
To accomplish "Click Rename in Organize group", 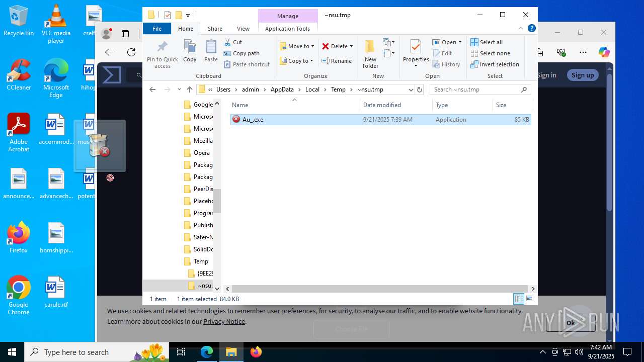I will pyautogui.click(x=337, y=61).
